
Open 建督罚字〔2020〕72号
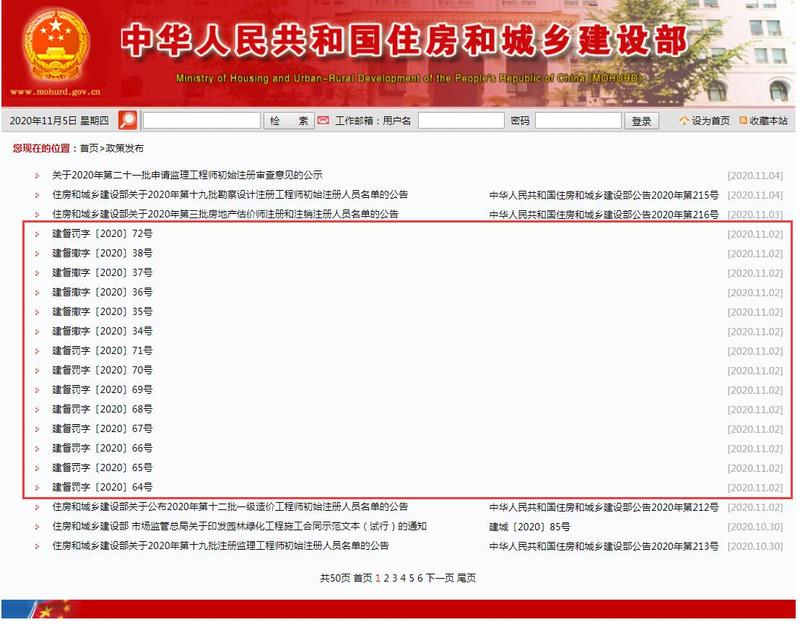pyautogui.click(x=102, y=234)
